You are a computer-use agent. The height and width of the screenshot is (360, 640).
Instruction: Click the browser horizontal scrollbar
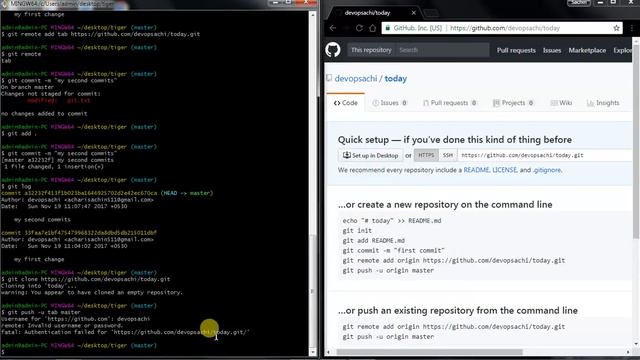[x=429, y=352]
